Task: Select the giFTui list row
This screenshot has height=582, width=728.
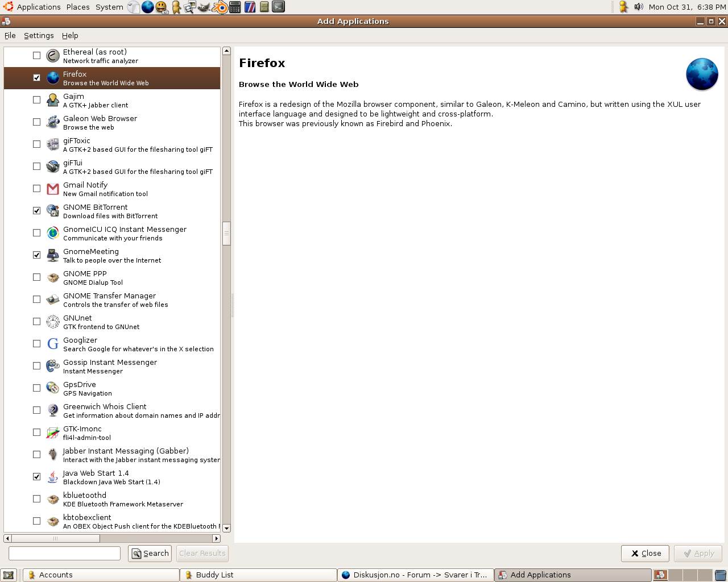Action: click(112, 167)
